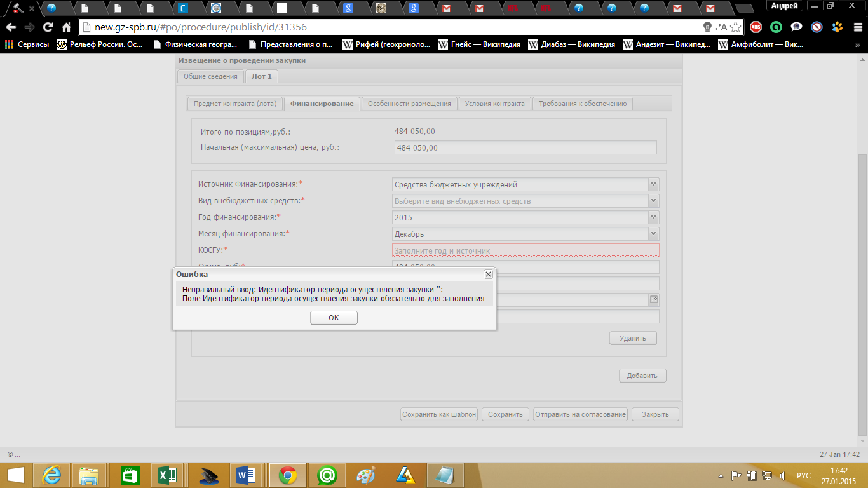Click OK in the error dialog

point(334,318)
